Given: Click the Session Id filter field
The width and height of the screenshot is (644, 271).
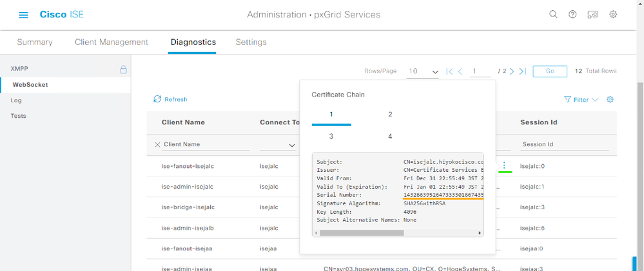Looking at the screenshot, I should coord(565,144).
